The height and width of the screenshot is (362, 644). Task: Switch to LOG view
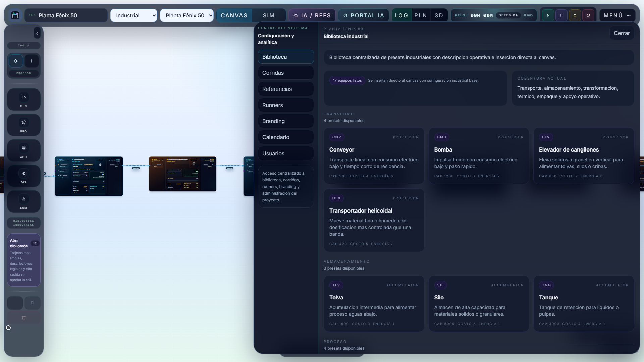(401, 15)
